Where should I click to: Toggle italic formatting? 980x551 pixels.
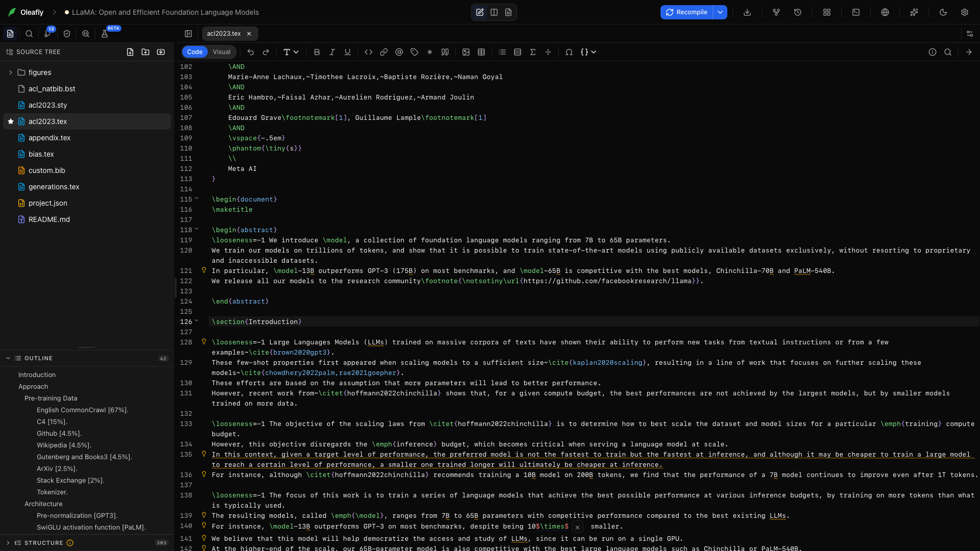(x=332, y=52)
